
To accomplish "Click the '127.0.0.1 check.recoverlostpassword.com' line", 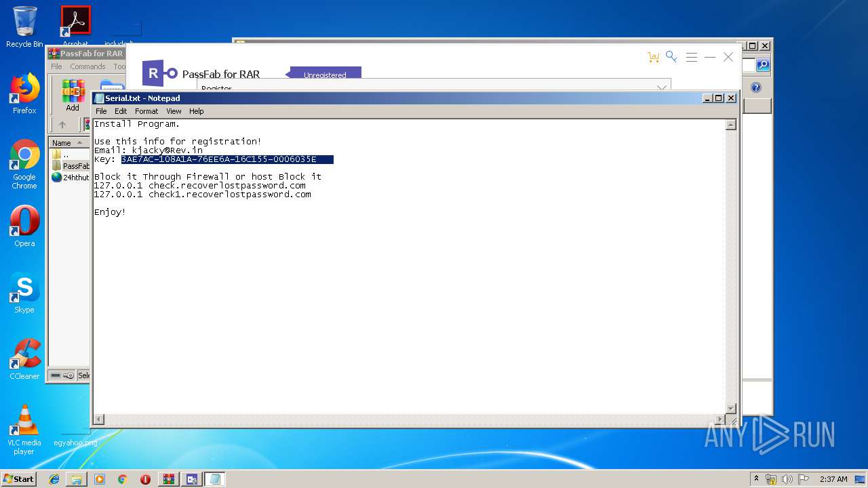I will click(200, 186).
